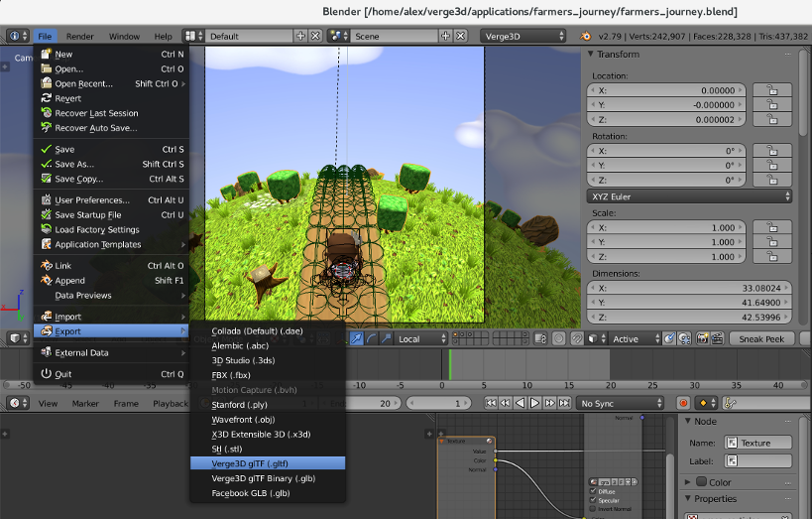This screenshot has height=519, width=812.
Task: Jump to previous keyframe
Action: pyautogui.click(x=505, y=403)
